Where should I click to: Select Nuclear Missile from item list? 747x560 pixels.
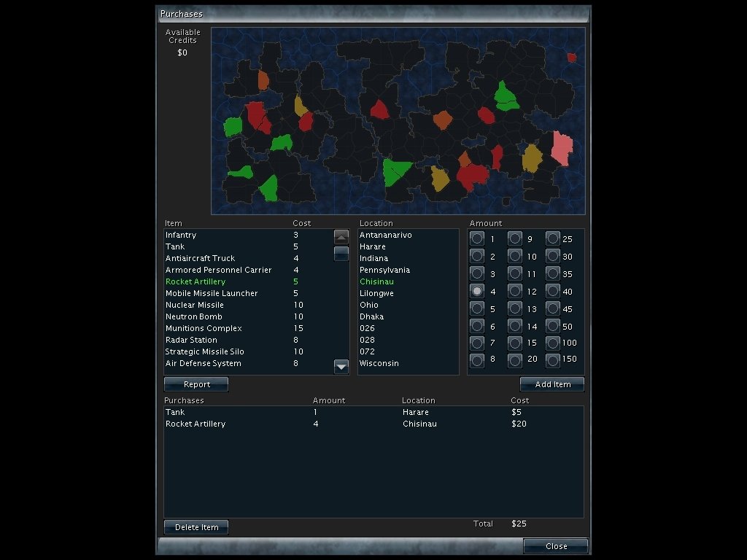pyautogui.click(x=195, y=305)
